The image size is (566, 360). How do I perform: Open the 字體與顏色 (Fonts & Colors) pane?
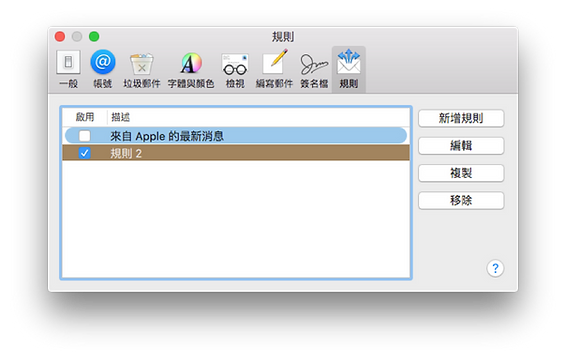click(191, 69)
